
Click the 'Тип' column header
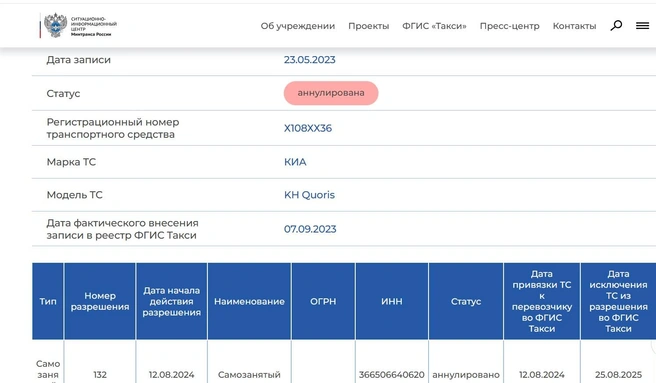[48, 301]
